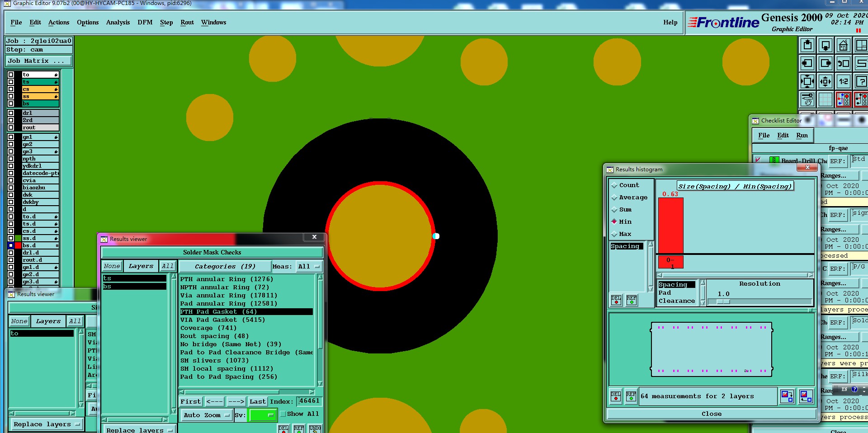Select layer bs in Solder Mask layers list
868x433 pixels.
[134, 287]
